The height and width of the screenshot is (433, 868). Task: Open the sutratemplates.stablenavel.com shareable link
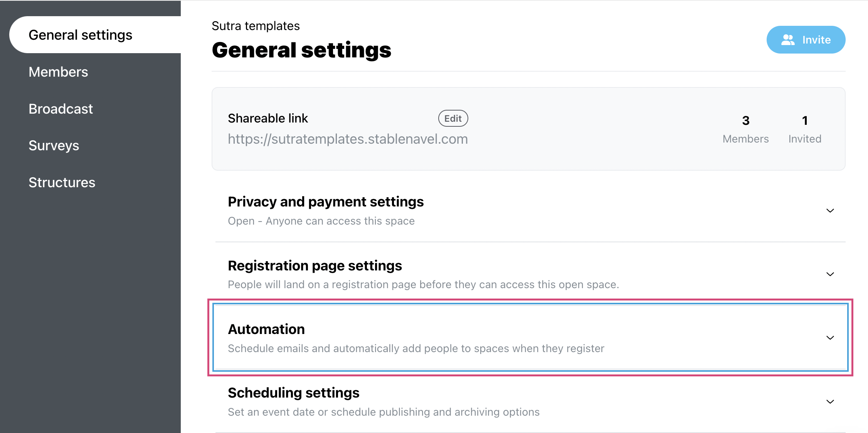pyautogui.click(x=348, y=139)
